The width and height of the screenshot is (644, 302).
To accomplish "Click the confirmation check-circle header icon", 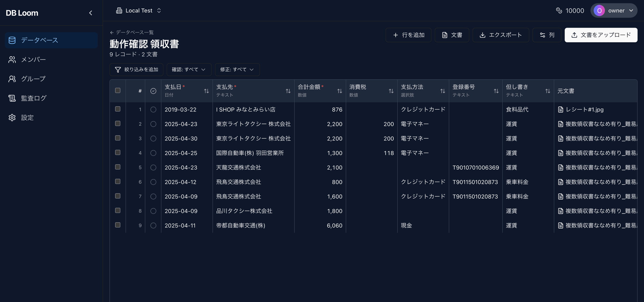I will [x=153, y=91].
